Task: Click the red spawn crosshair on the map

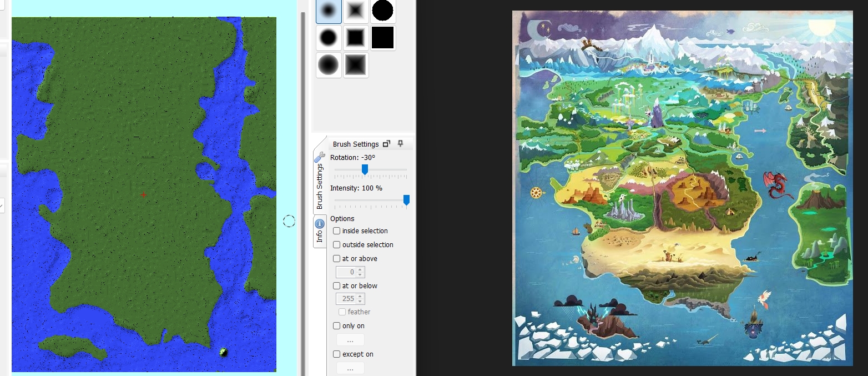Action: pyautogui.click(x=144, y=194)
